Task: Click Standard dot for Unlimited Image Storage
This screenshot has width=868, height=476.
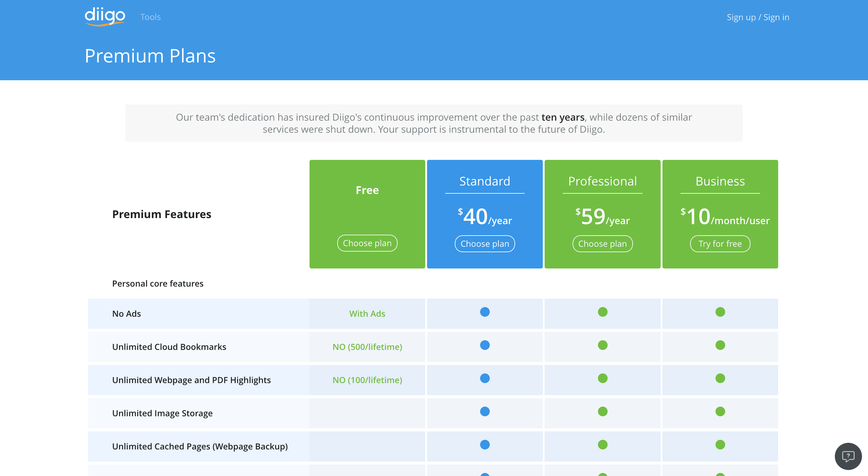Action: pyautogui.click(x=485, y=411)
